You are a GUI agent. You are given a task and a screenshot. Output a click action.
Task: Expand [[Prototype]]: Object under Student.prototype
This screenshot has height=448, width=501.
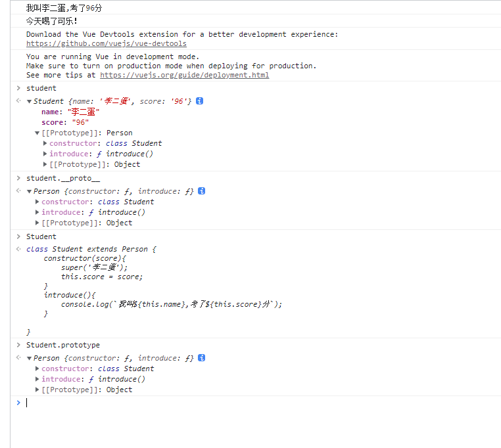click(x=37, y=390)
